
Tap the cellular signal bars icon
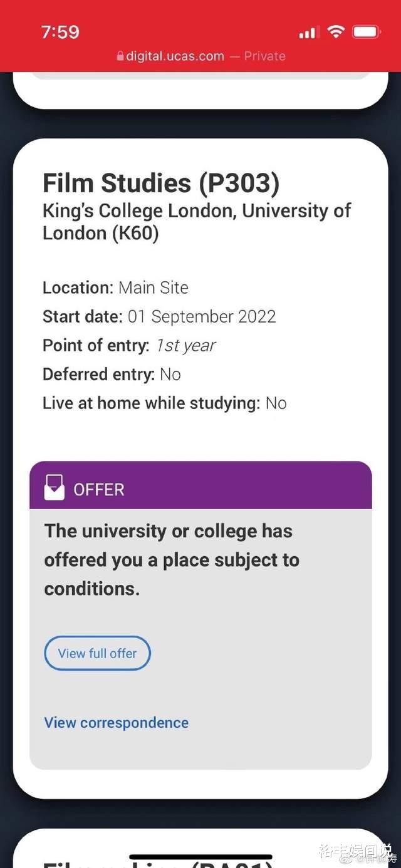pyautogui.click(x=308, y=33)
